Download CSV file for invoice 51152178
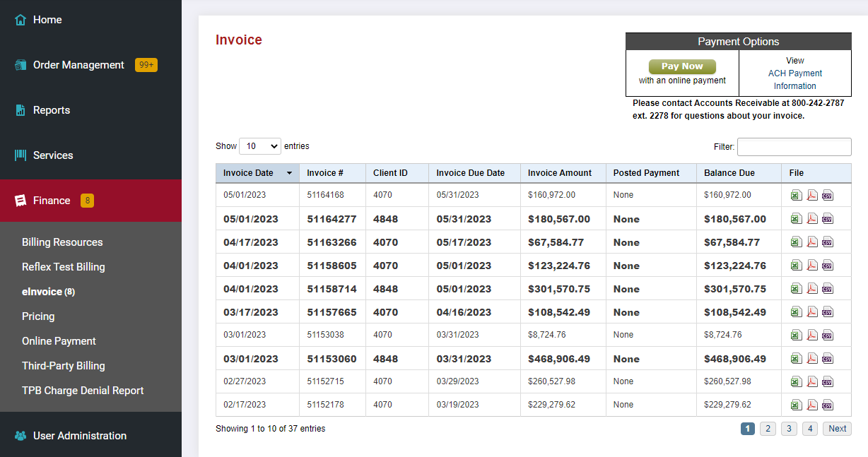The image size is (868, 457). coord(828,405)
